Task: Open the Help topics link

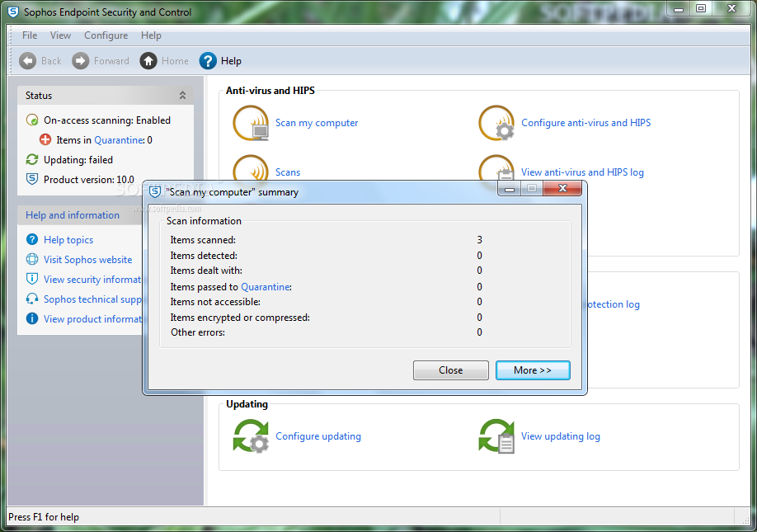Action: click(68, 240)
